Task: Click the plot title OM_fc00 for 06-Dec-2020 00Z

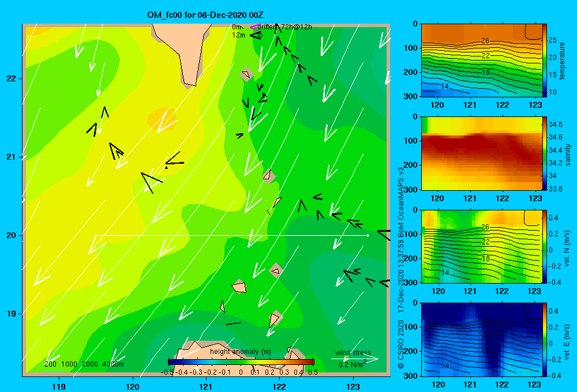Action: tap(205, 15)
